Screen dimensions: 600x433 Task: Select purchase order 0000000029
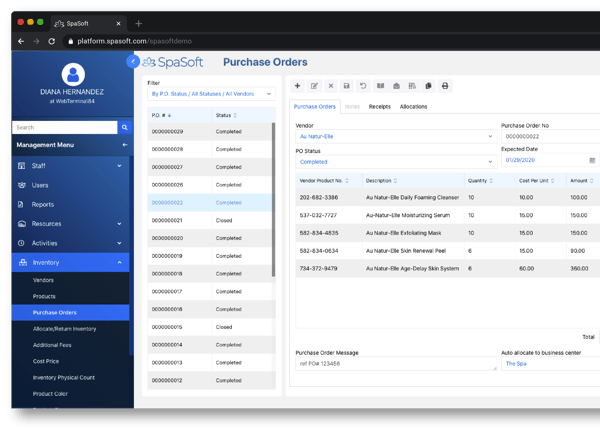click(x=212, y=132)
